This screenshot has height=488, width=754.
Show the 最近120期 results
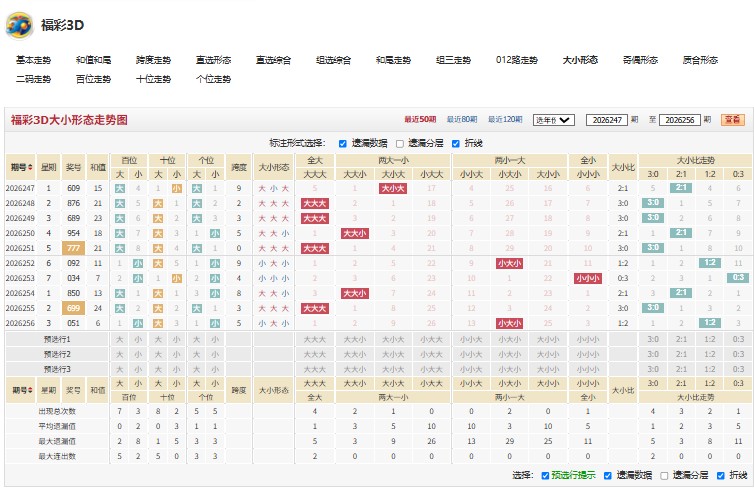click(x=505, y=120)
